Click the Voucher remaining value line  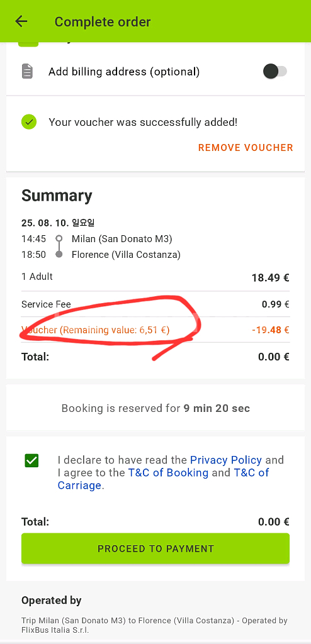coord(96,330)
